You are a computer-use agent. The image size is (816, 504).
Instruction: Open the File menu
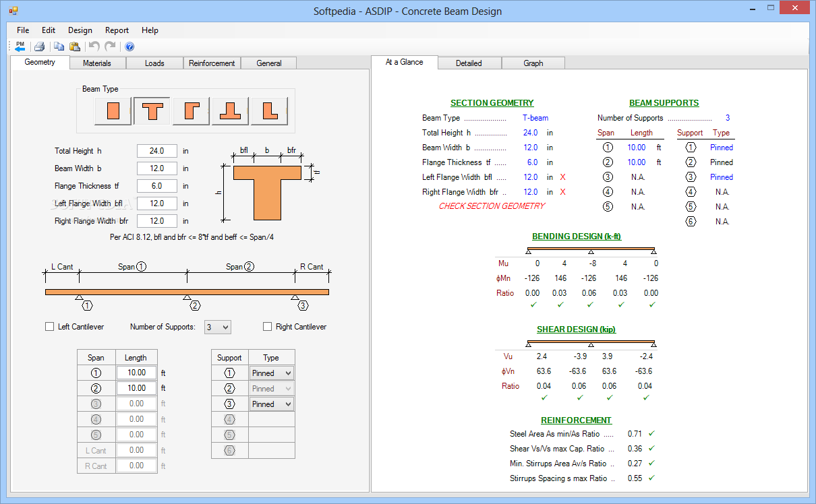tap(23, 30)
